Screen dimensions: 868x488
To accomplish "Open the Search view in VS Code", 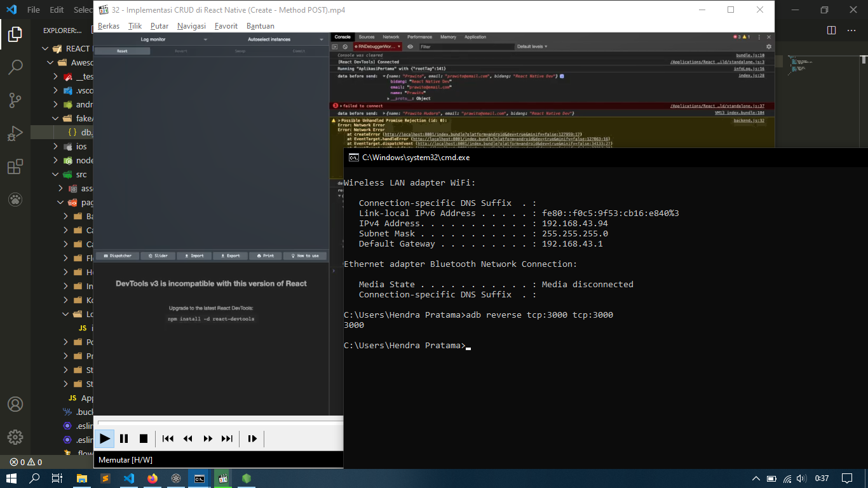I will click(15, 67).
